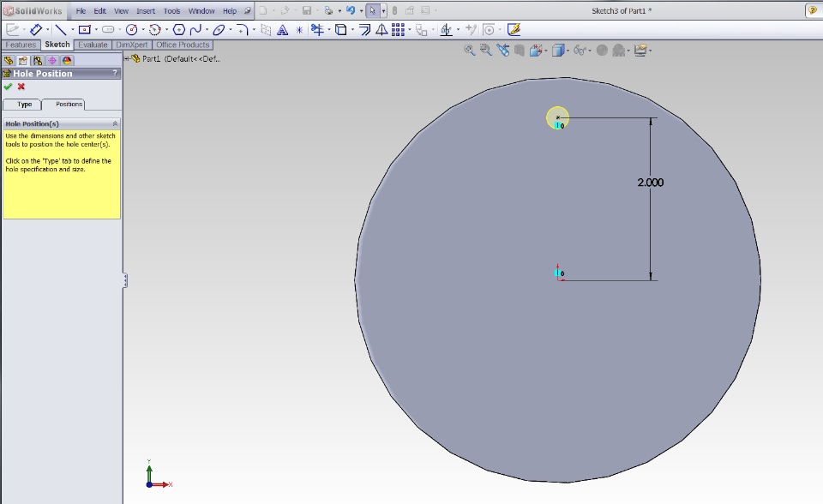Click the Undo toolbar icon
Screen dimensions: 823x504
pos(351,10)
